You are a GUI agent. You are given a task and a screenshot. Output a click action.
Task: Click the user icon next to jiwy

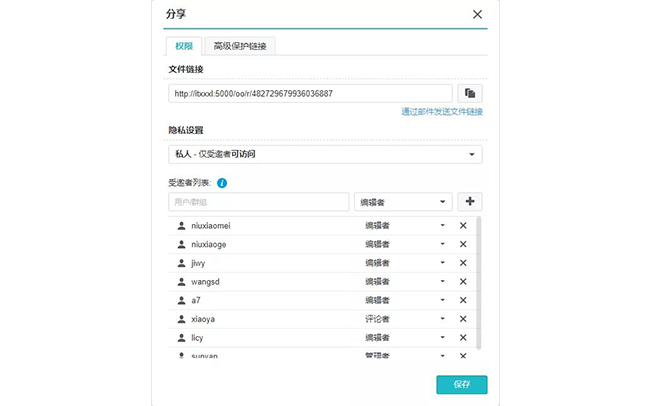(x=181, y=263)
